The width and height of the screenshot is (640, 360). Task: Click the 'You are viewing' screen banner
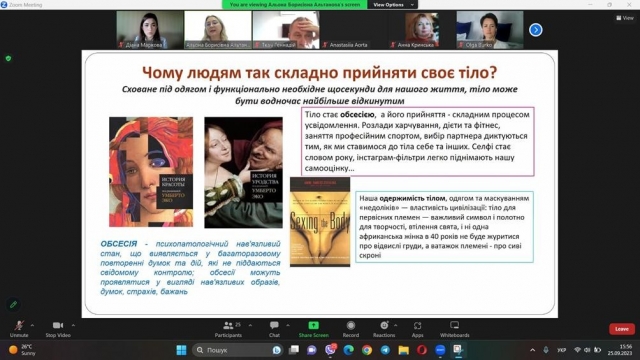tap(295, 4)
